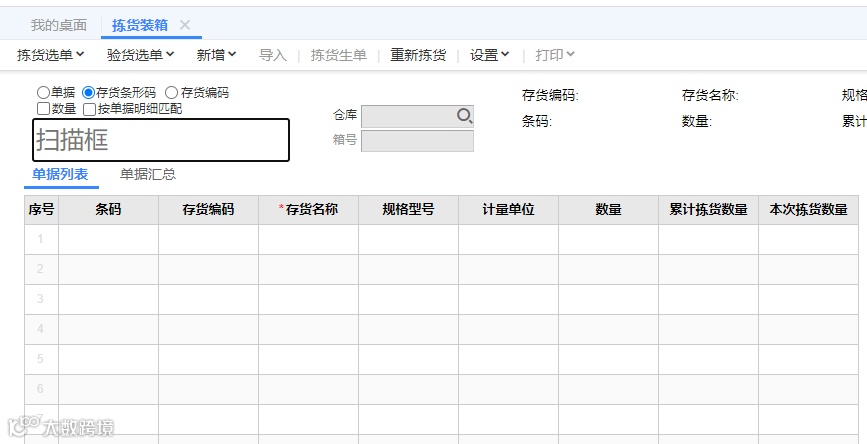Click the 累计拣货数量 column header
This screenshot has width=867, height=444.
pyautogui.click(x=708, y=210)
